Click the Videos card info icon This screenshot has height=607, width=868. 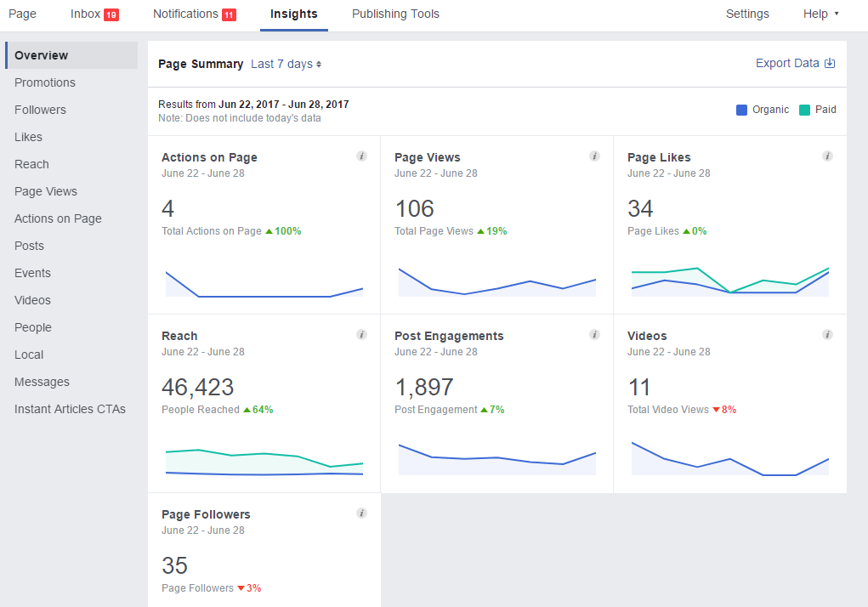coord(827,334)
